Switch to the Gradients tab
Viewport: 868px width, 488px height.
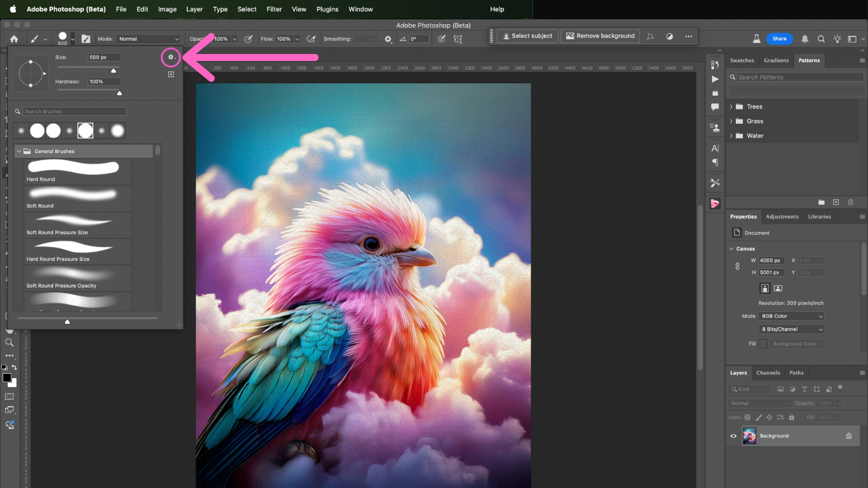(776, 60)
